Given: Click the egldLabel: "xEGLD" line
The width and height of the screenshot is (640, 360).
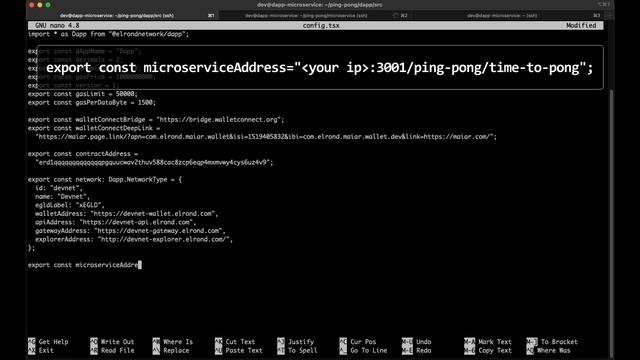Looking at the screenshot, I should pyautogui.click(x=70, y=205).
